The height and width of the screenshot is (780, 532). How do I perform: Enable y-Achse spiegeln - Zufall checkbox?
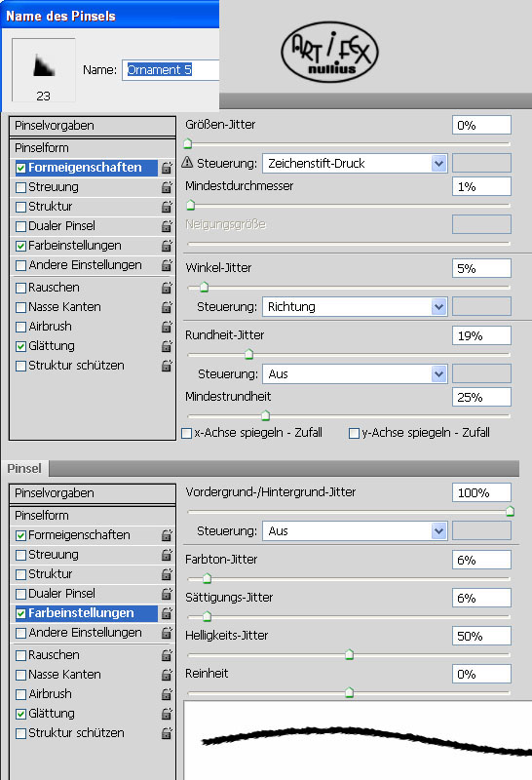354,433
